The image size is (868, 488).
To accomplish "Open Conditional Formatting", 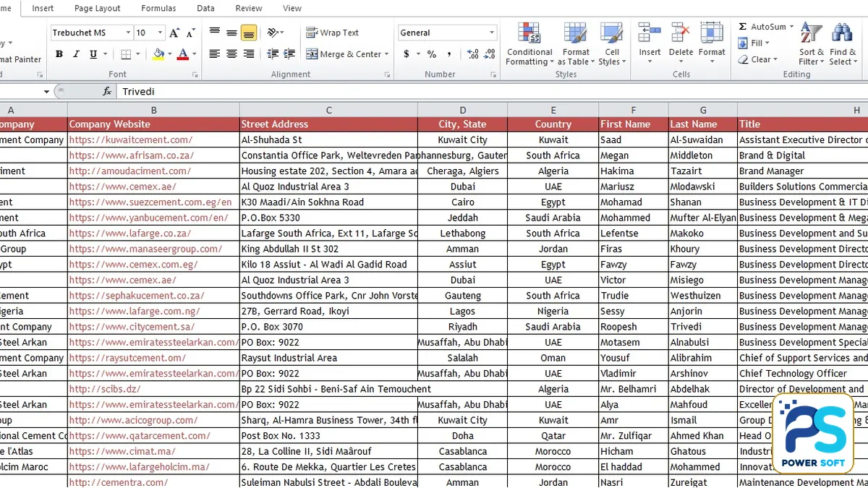I will [x=529, y=44].
